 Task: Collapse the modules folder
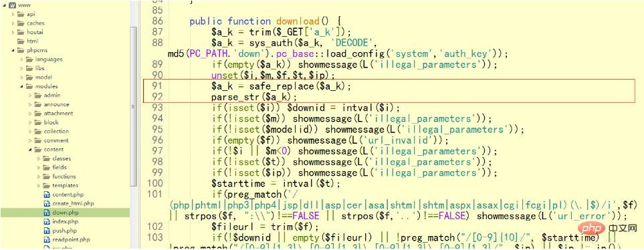[x=22, y=87]
